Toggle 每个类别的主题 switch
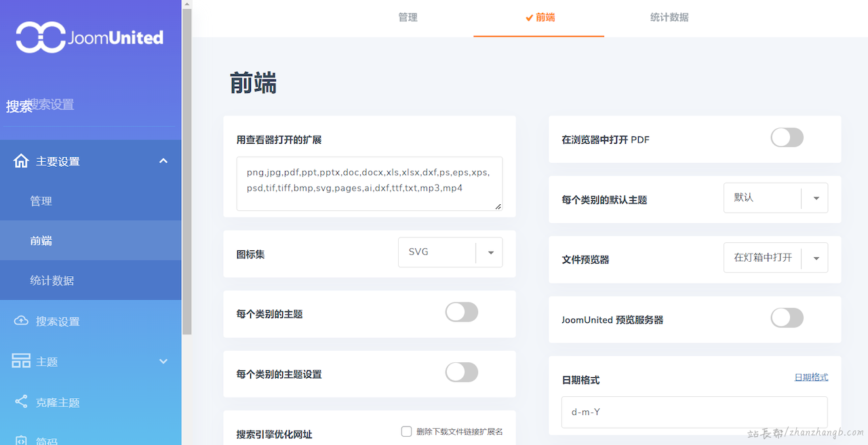The image size is (868, 445). pos(461,313)
